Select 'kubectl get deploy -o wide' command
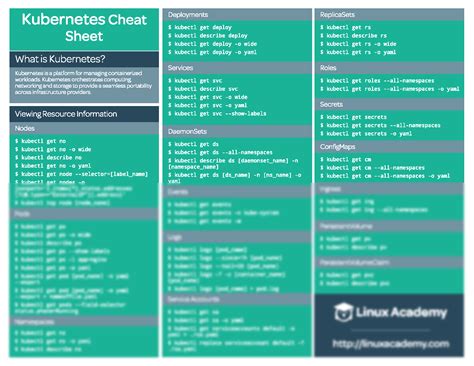Image resolution: width=474 pixels, height=366 pixels. (213, 44)
